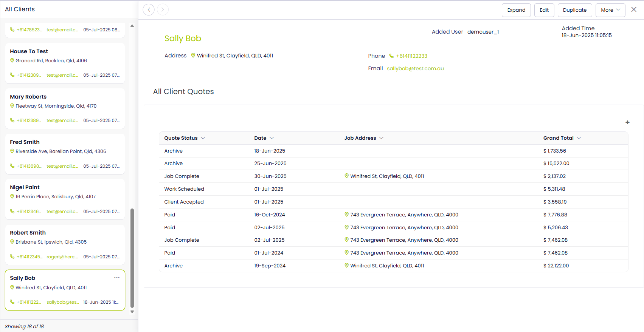Select the Mary Roberts client card
This screenshot has height=332, width=644.
pyautogui.click(x=65, y=108)
